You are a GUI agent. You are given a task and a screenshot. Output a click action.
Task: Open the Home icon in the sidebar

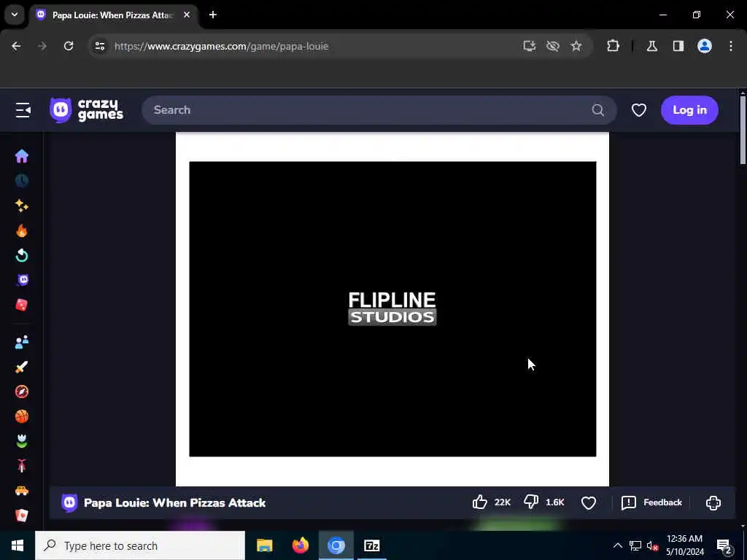tap(22, 156)
